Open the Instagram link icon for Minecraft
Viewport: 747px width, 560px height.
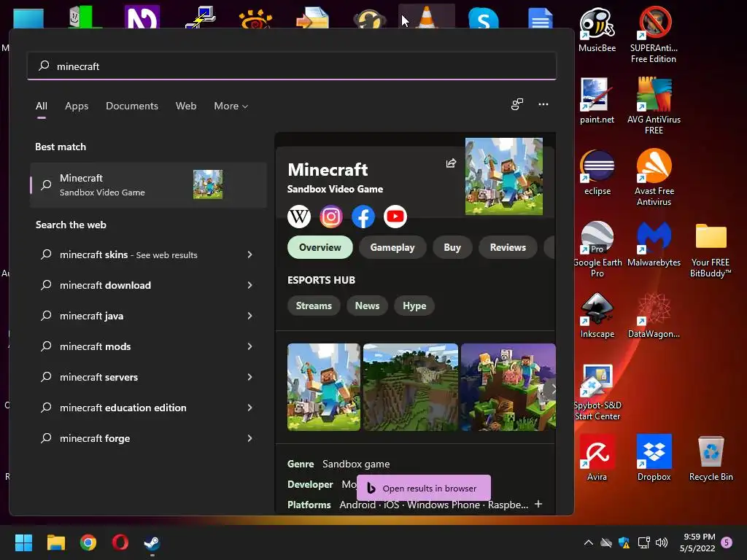click(331, 217)
